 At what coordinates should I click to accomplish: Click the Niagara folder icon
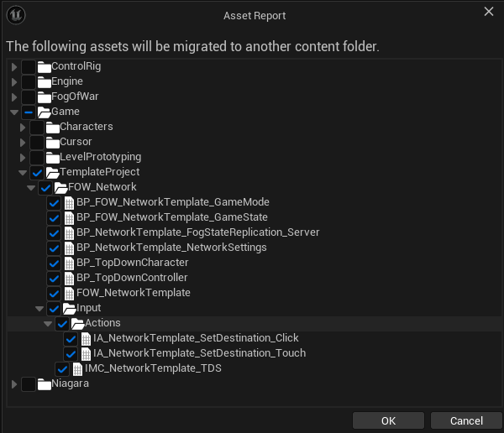tap(44, 383)
